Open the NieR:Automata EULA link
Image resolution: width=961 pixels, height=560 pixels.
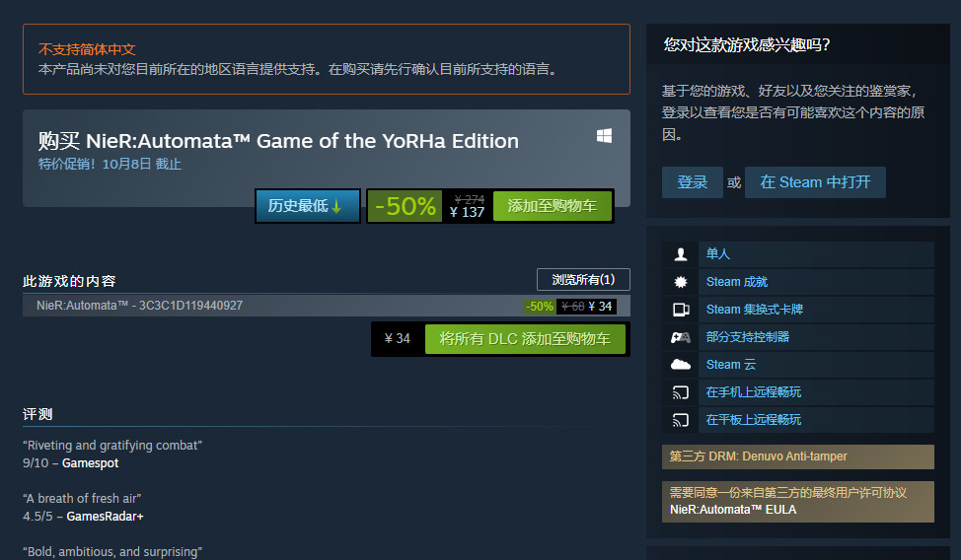click(733, 510)
